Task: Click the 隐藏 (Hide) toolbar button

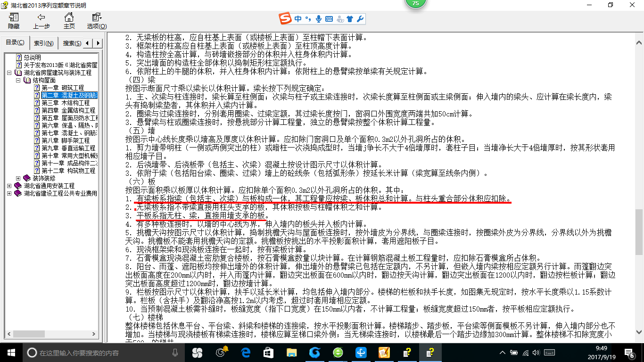Action: (x=14, y=21)
